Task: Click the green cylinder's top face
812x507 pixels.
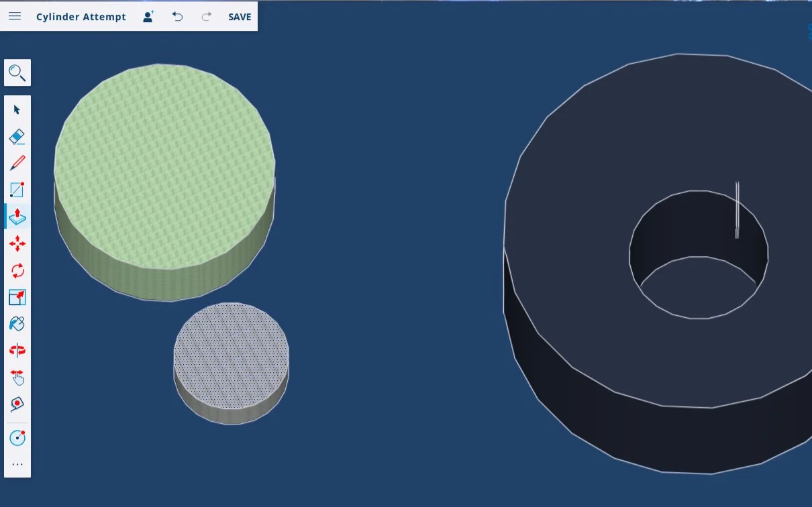Action: point(164,166)
